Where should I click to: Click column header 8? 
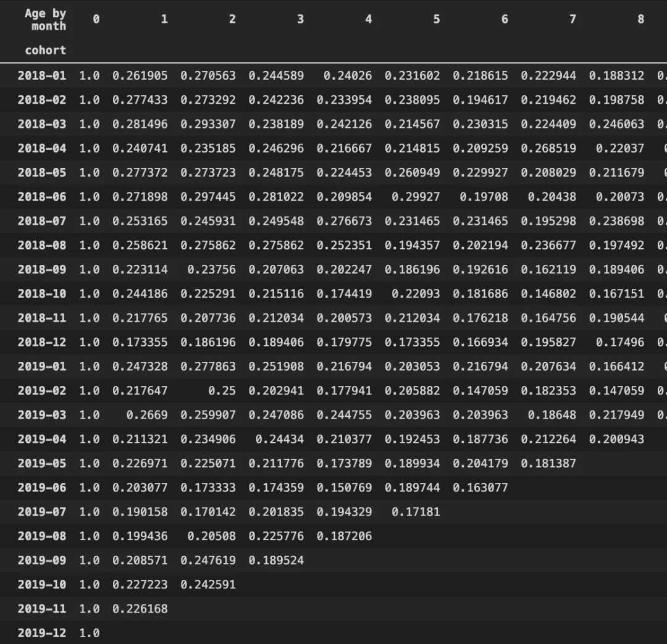coord(640,19)
